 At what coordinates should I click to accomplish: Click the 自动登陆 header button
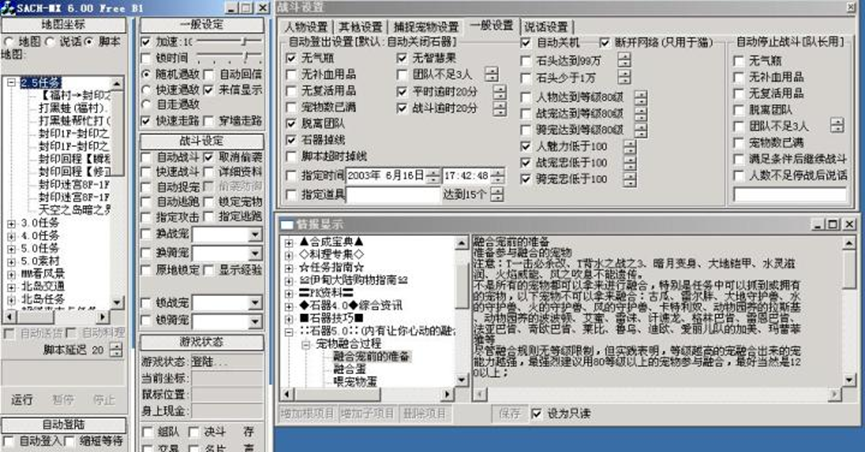point(63,424)
